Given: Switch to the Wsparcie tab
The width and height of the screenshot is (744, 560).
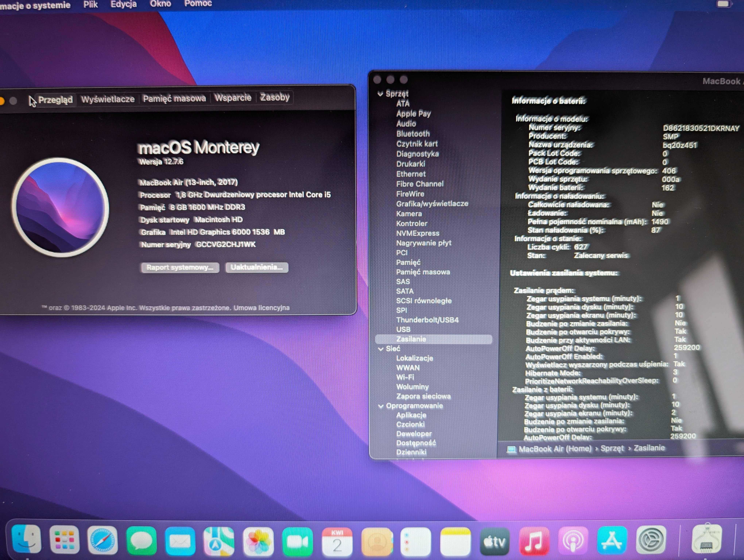Looking at the screenshot, I should pyautogui.click(x=233, y=98).
